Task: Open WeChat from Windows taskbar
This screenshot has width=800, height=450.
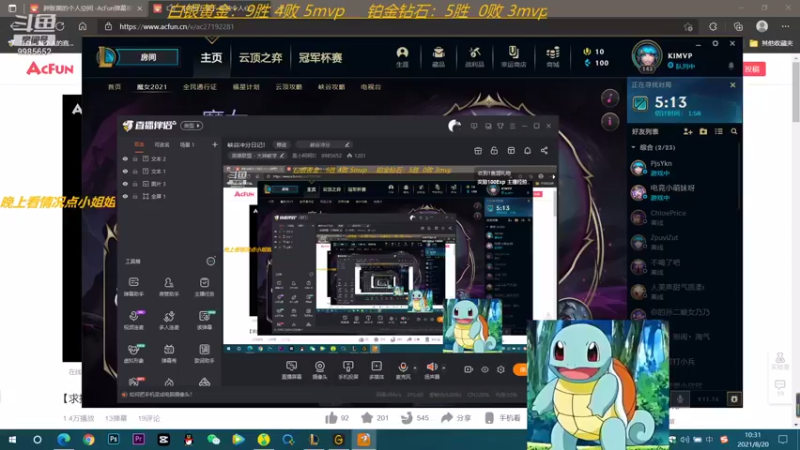Action: click(x=213, y=439)
